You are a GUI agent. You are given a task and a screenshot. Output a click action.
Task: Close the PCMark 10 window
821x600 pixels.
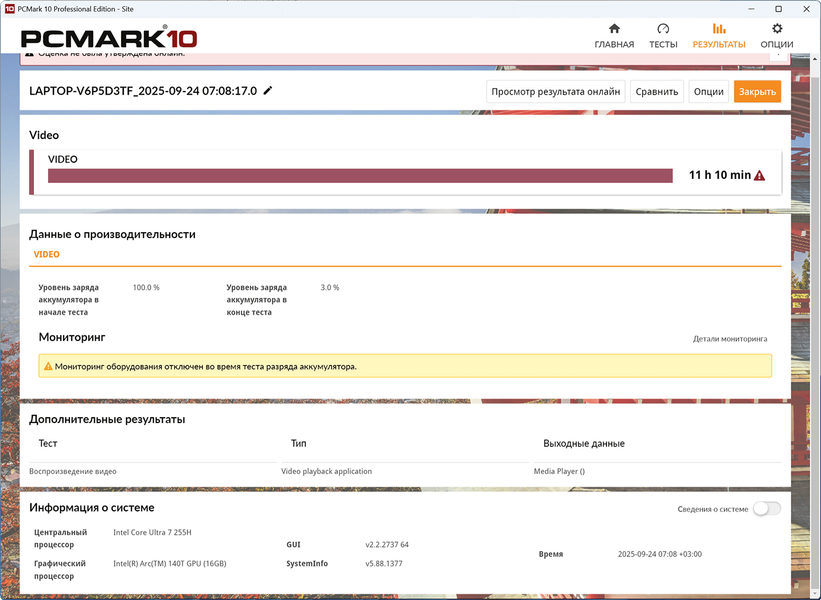click(806, 9)
